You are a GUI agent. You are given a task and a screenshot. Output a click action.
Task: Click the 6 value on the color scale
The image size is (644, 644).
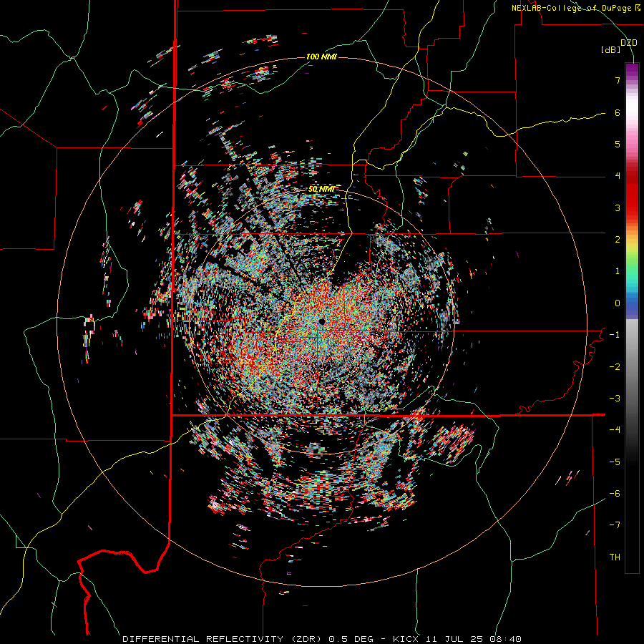click(618, 112)
